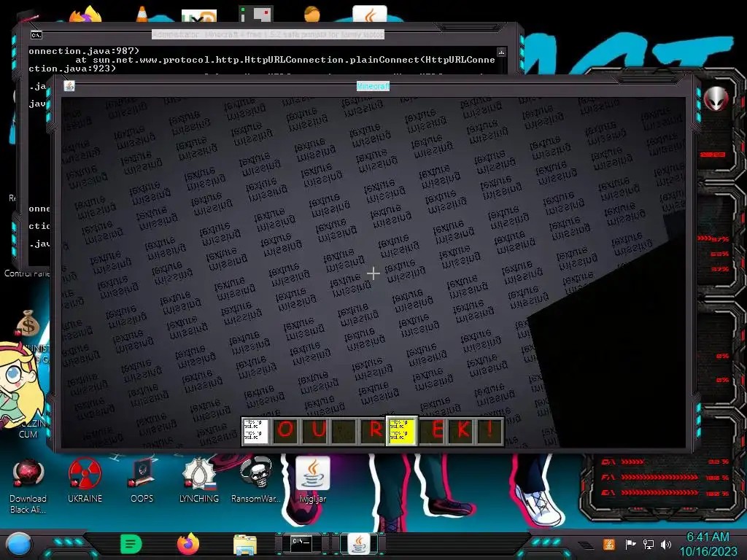Open Action Center flag tray icon
Viewport: 747px width, 560px height.
(x=630, y=544)
